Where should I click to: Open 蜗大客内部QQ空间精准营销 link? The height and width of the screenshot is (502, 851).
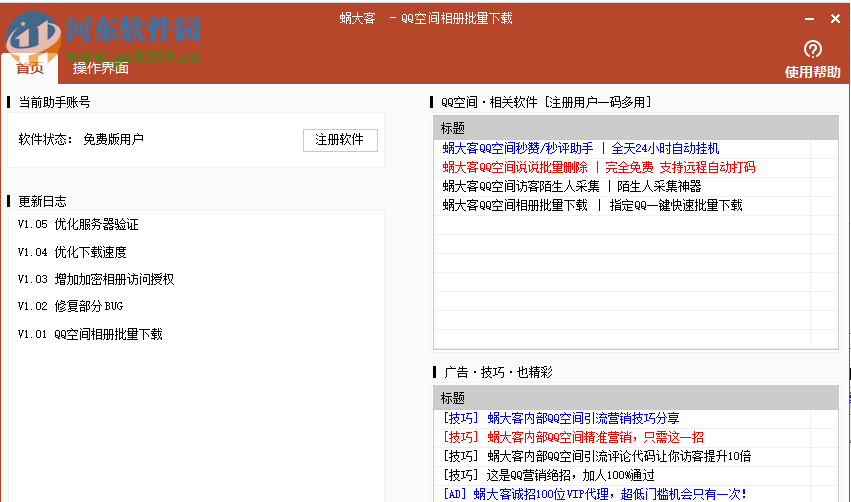(x=573, y=437)
